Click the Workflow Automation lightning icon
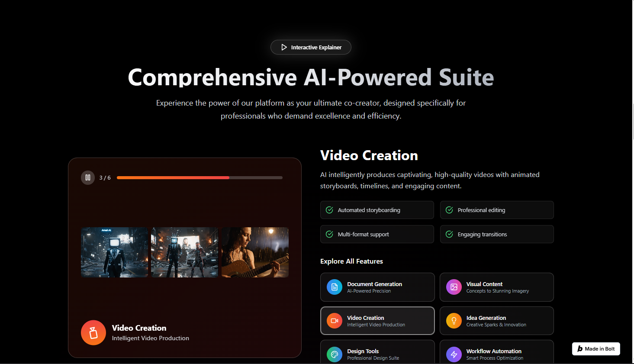Image resolution: width=634 pixels, height=364 pixels. tap(454, 354)
